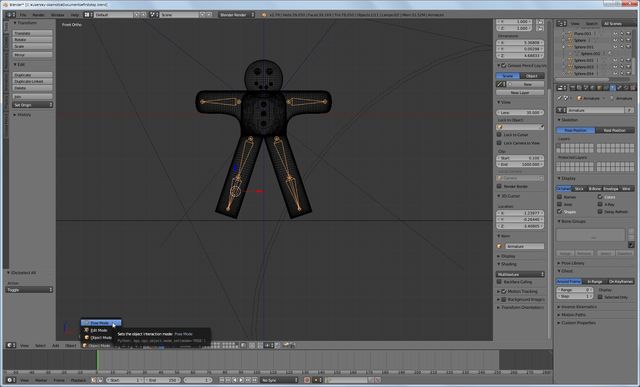Screen dimensions: 640x387
Task: Click the Duplicate Linked button
Action: [x=33, y=81]
